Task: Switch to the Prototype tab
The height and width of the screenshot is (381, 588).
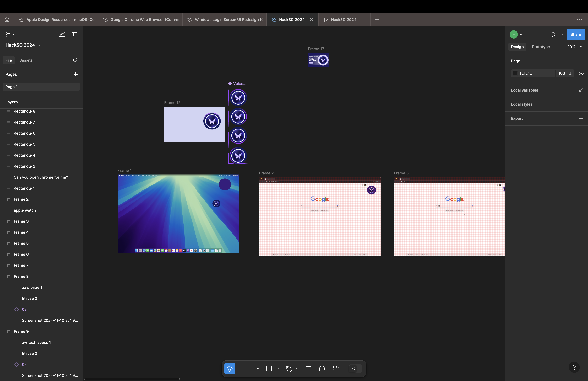Action: click(x=541, y=47)
